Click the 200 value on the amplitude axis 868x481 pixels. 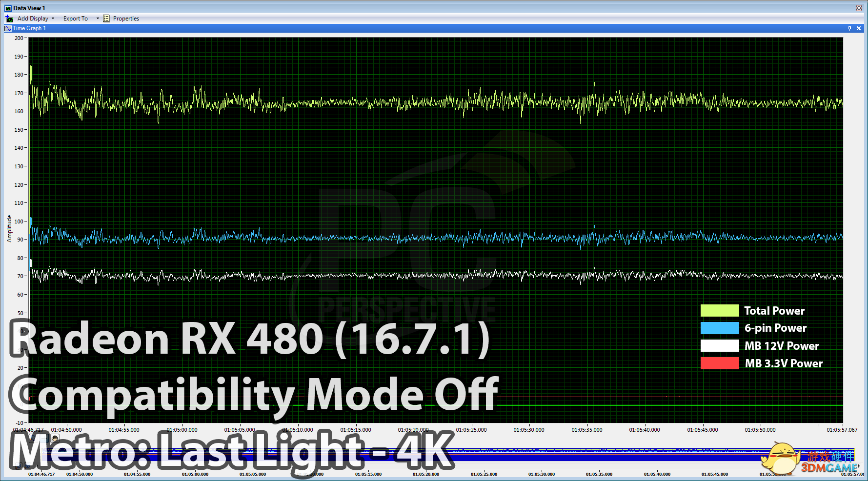[19, 38]
